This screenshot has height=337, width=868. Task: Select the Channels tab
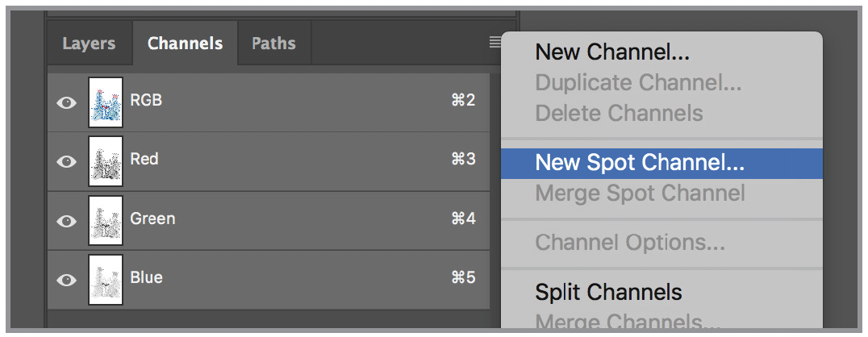[185, 44]
